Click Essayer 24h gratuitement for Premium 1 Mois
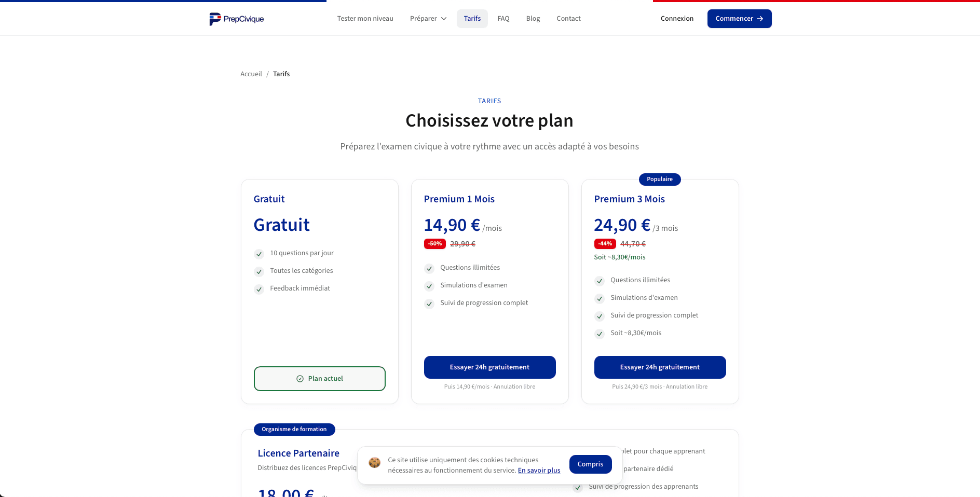980x497 pixels. pyautogui.click(x=489, y=367)
